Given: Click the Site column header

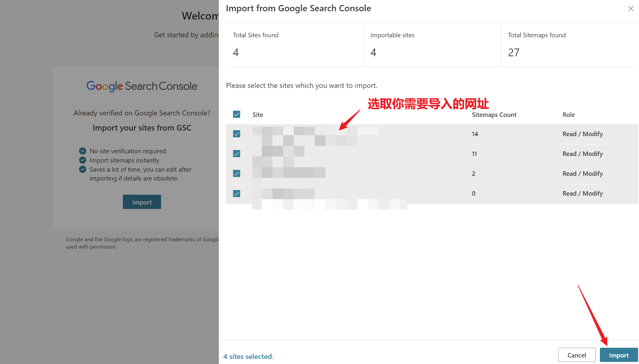Looking at the screenshot, I should click(258, 115).
